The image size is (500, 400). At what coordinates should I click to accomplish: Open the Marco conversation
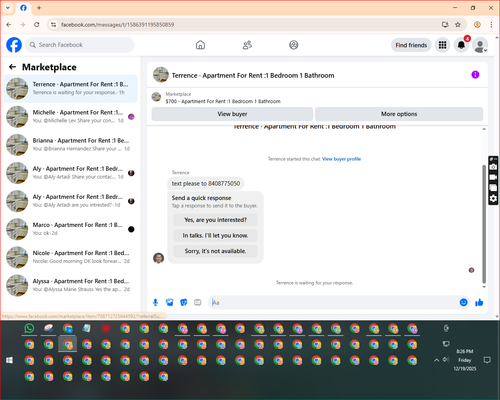point(70,229)
